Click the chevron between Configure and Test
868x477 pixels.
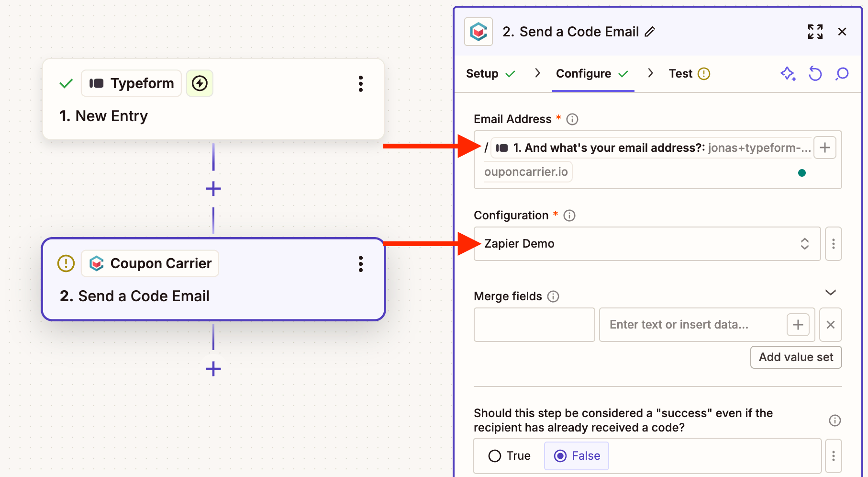point(650,73)
